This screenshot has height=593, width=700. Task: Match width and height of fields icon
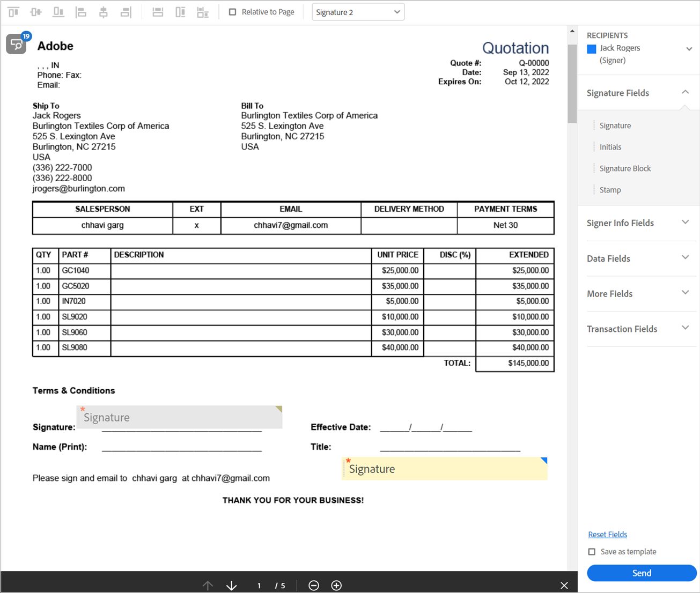click(x=203, y=12)
